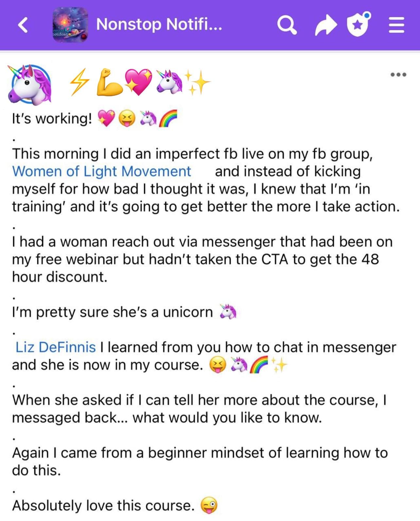Tap the rainbow emoji after "It's working!"
This screenshot has height=521, width=420.
(x=168, y=118)
